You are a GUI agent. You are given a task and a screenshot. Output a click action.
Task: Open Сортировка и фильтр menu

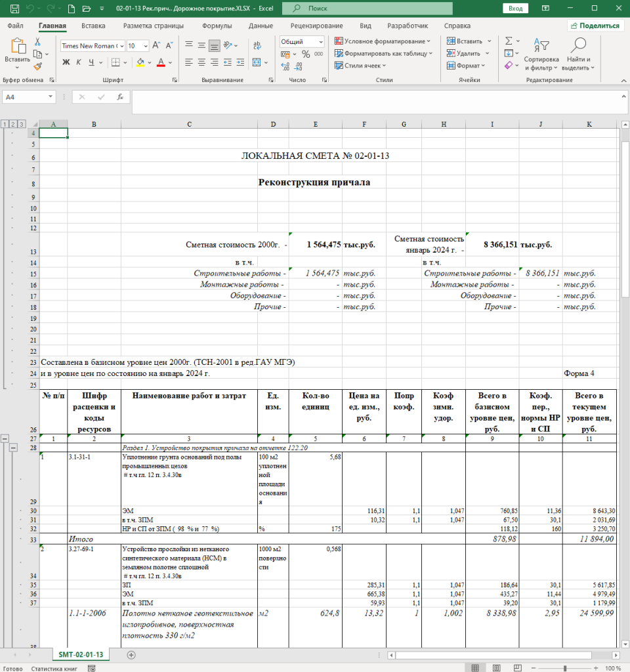(541, 54)
